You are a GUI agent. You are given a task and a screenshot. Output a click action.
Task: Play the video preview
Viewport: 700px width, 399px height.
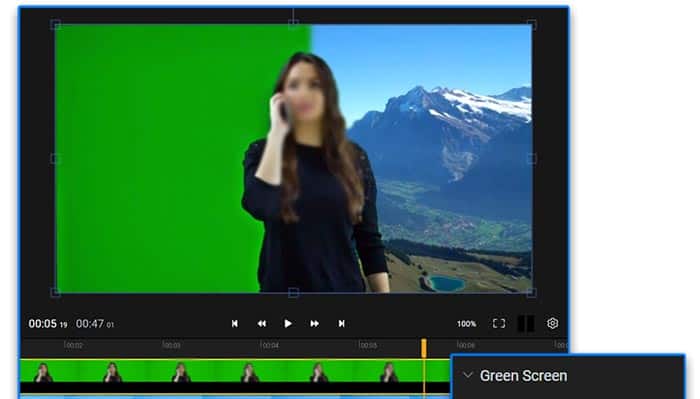click(x=288, y=324)
